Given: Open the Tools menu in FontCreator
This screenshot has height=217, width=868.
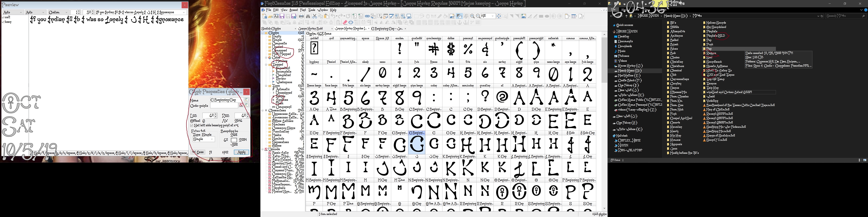Looking at the screenshot, I should [312, 10].
